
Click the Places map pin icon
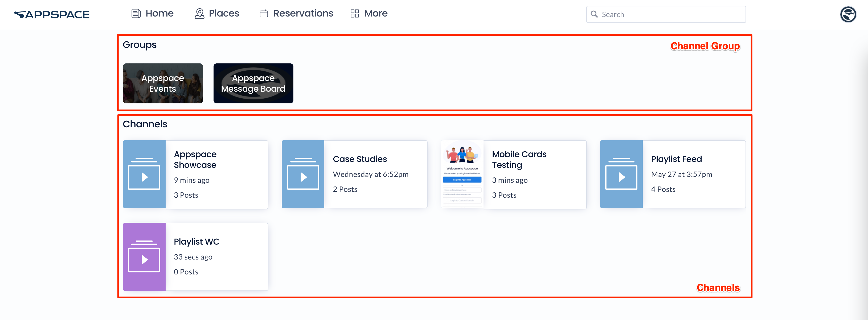(199, 14)
